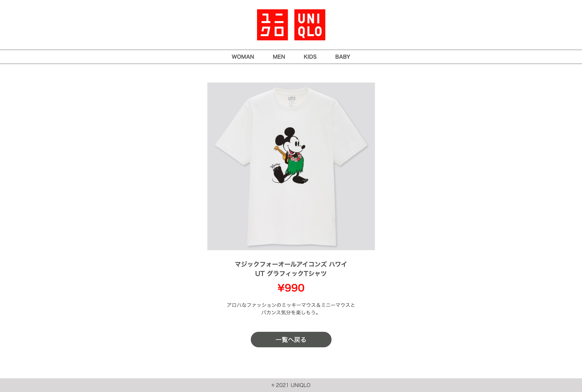Click the 2021 UNIQLO footer text

point(293,385)
